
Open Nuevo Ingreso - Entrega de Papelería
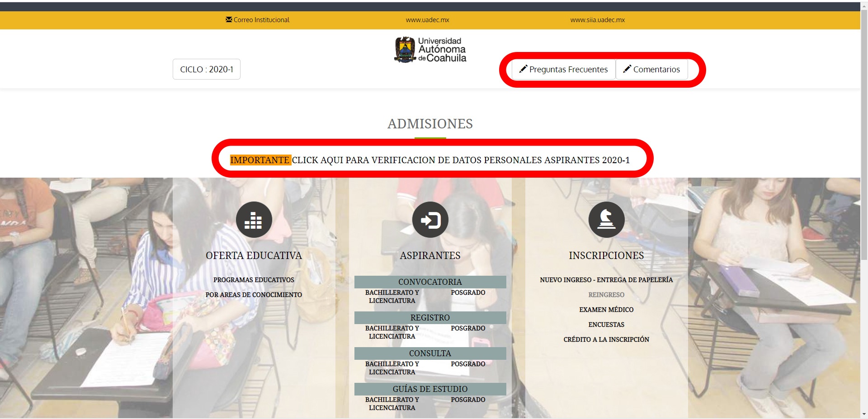tap(606, 280)
